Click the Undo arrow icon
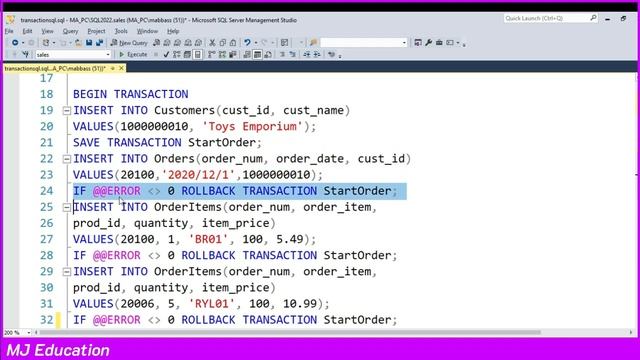Screen dimensions: 640x360 pyautogui.click(x=247, y=42)
